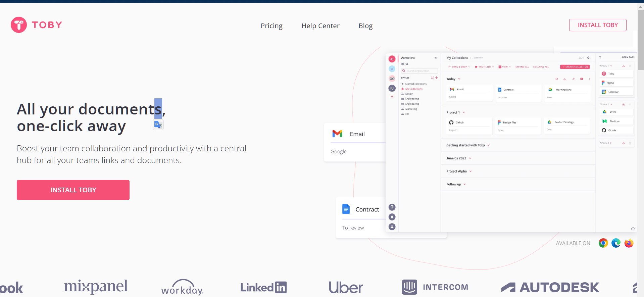Select the Design space
This screenshot has width=644, height=297.
click(x=409, y=94)
